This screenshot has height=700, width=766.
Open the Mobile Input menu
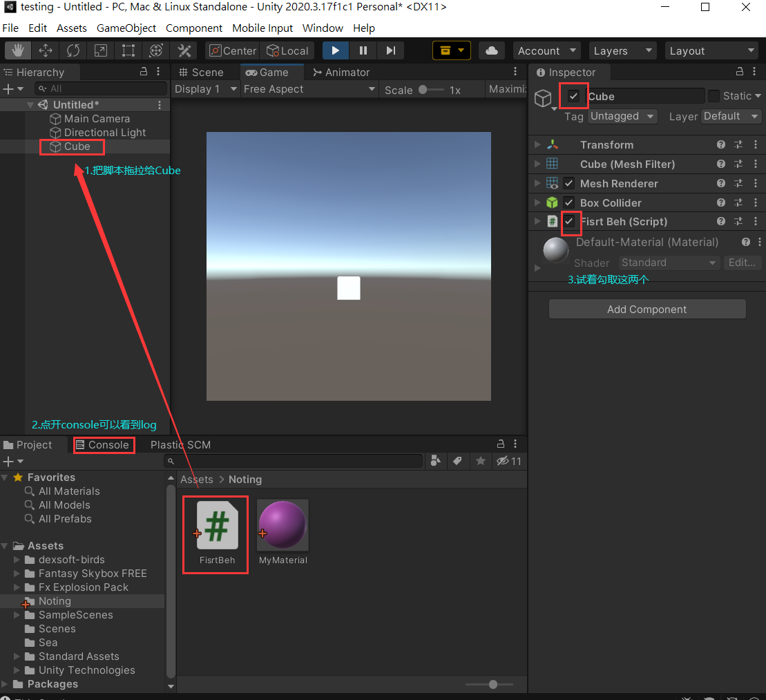pos(262,28)
